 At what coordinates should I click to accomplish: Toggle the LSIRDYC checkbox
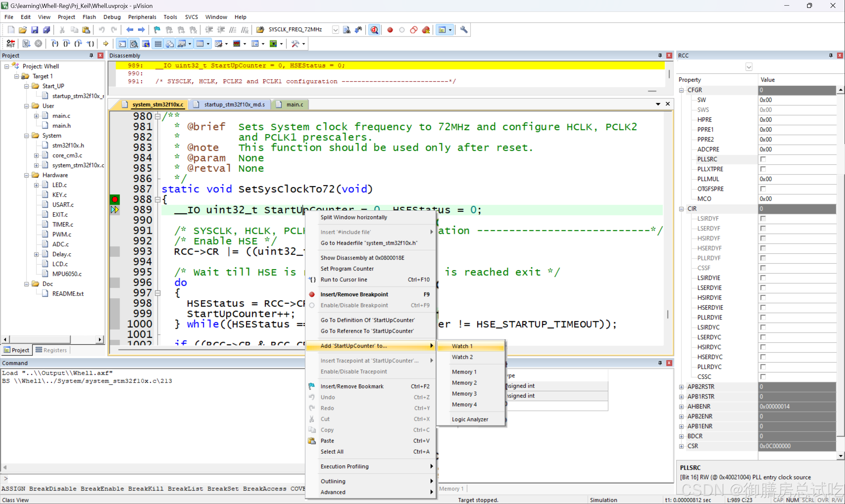763,327
